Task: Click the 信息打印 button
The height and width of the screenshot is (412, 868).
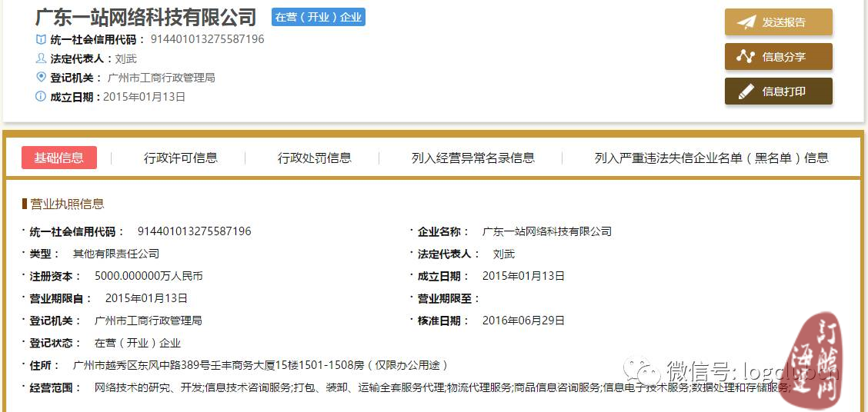Action: click(x=778, y=91)
